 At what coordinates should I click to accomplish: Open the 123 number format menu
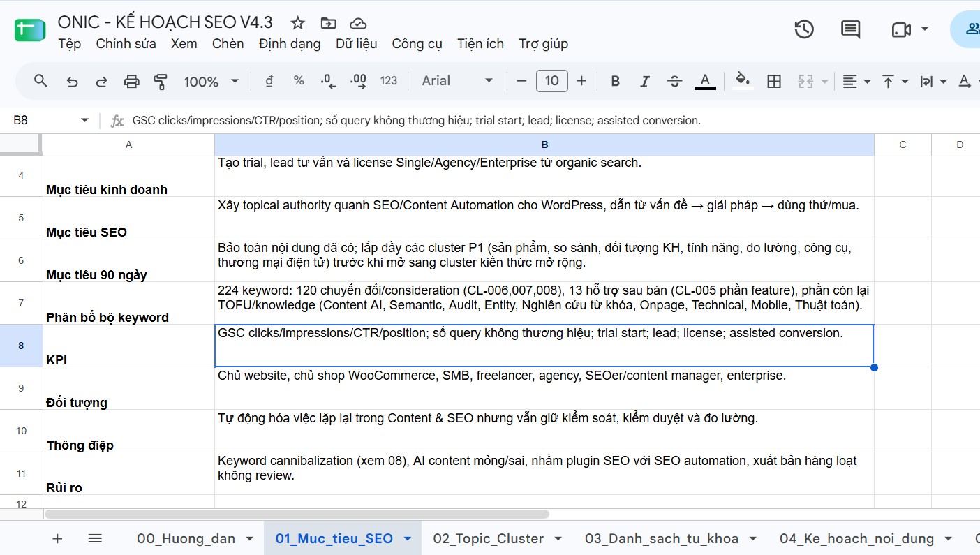tap(389, 81)
